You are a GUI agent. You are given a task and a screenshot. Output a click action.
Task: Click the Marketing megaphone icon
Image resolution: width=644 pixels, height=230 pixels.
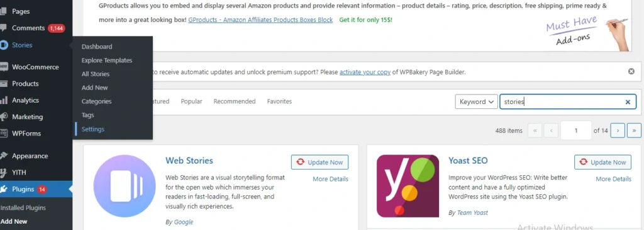pos(4,117)
